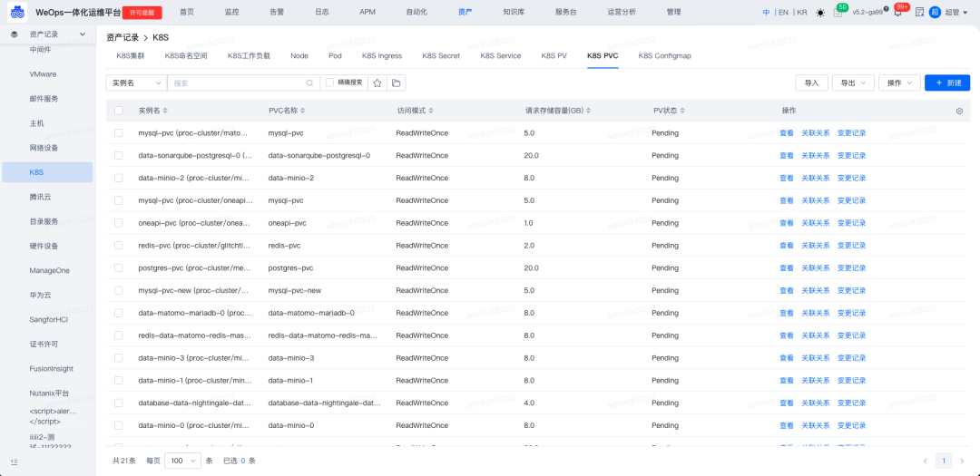The height and width of the screenshot is (476, 980).
Task: Switch to K8S Ingress tab
Action: pyautogui.click(x=382, y=56)
